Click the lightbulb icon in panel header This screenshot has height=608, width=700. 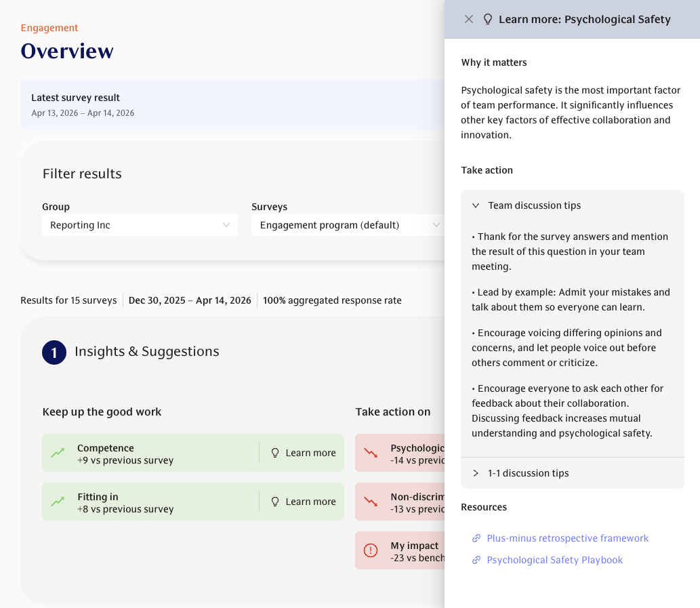point(487,19)
